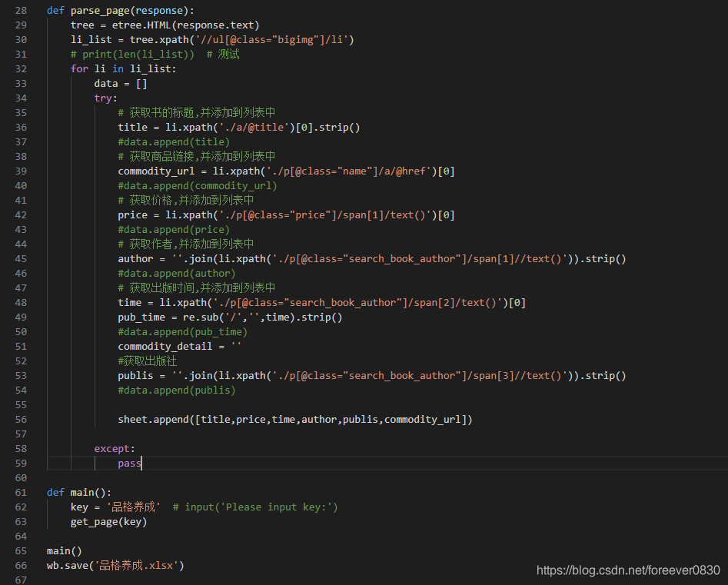
Task: Click the 'main()' call on line 65
Action: click(x=65, y=551)
